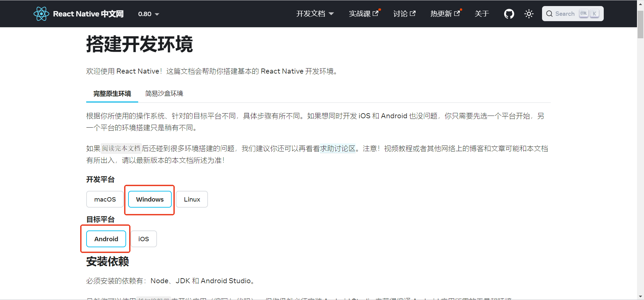The image size is (644, 300).
Task: Expand the 开发文档 dropdown menu
Action: click(315, 14)
